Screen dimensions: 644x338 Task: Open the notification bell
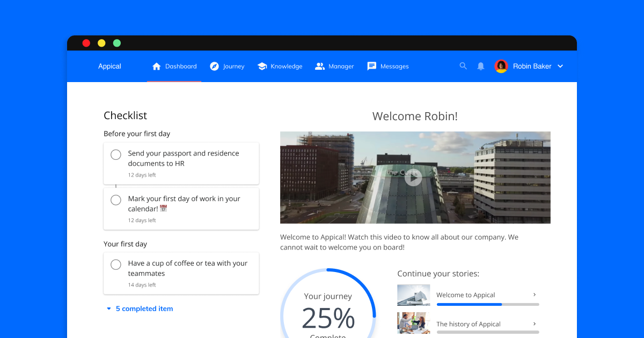480,66
